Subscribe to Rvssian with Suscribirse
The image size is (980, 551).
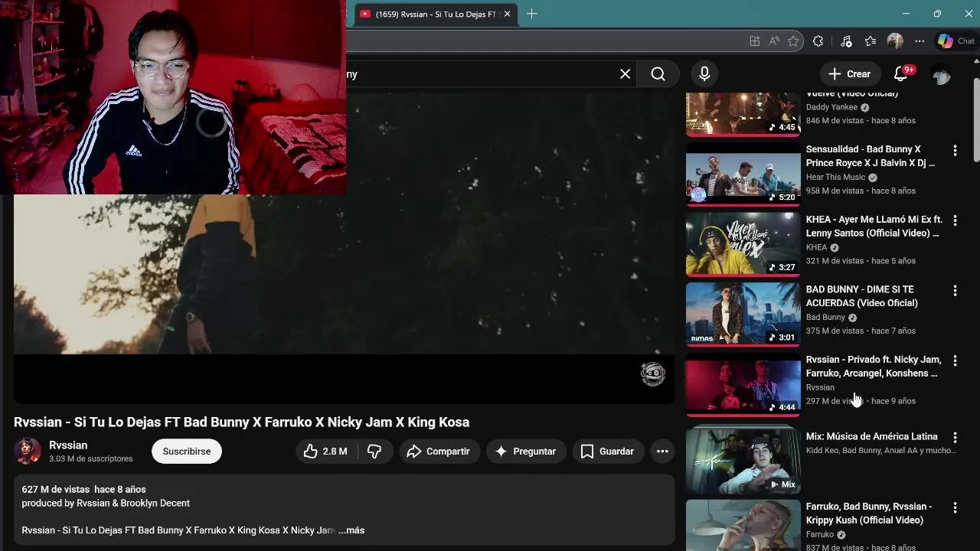pyautogui.click(x=187, y=452)
